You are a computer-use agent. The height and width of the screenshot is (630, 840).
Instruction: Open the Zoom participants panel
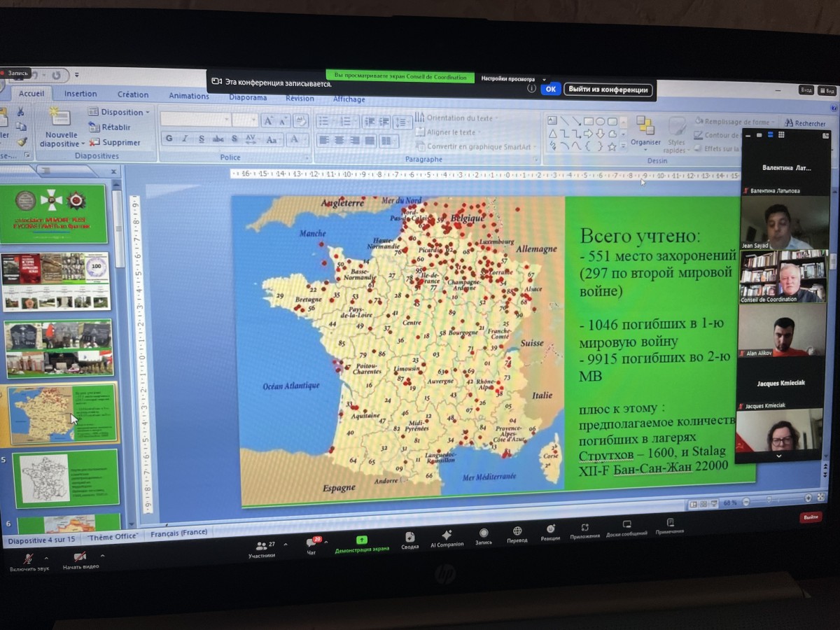(x=261, y=546)
